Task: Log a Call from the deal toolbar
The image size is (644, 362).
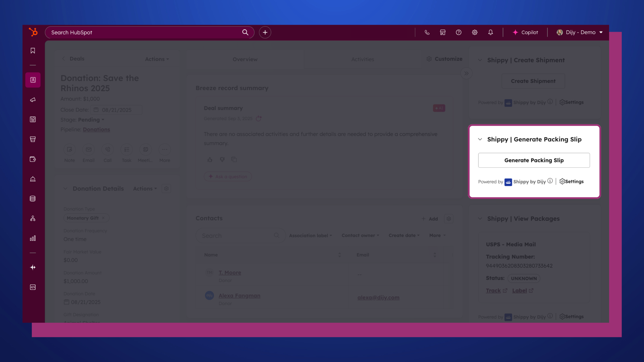Action: pos(108,150)
